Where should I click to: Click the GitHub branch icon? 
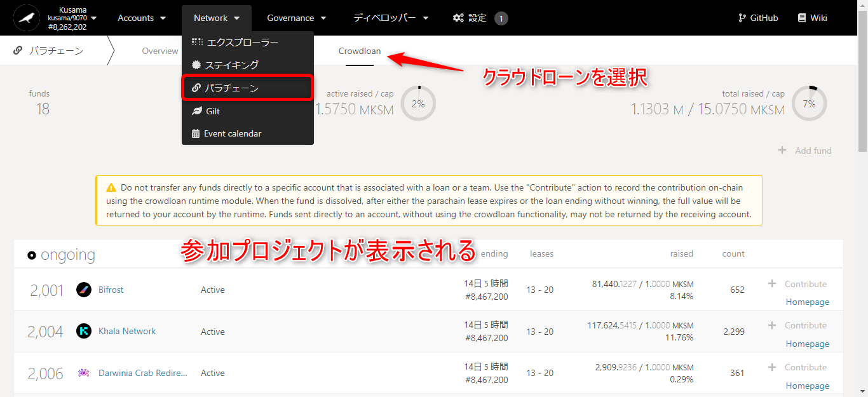742,18
